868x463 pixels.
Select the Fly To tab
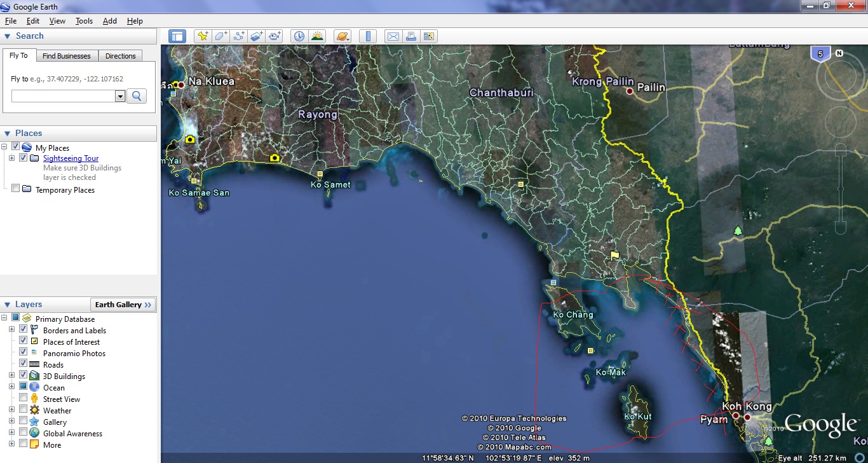pyautogui.click(x=19, y=55)
